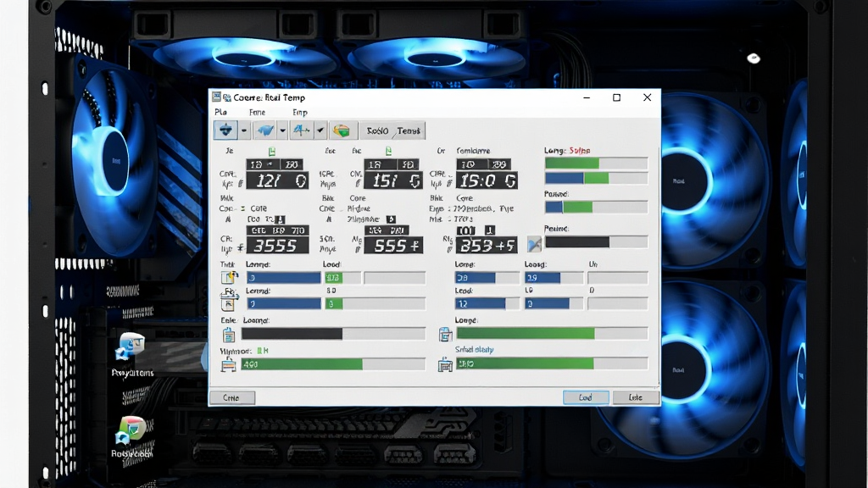Click green document icon beside Fic label
868x488 pixels.
[x=388, y=151]
